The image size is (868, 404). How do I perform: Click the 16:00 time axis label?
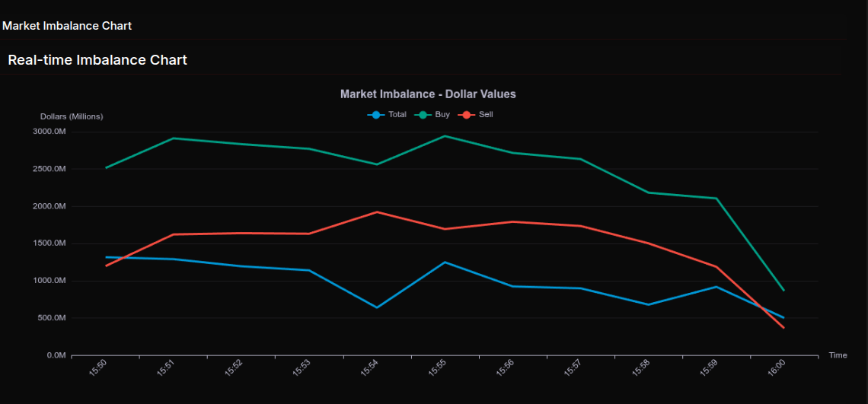coord(776,368)
